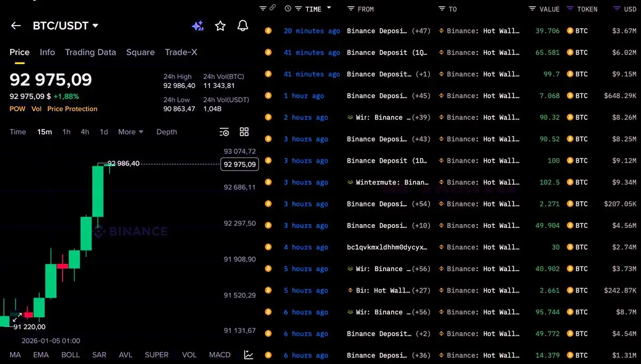Toggle the SUPER indicator
Image resolution: width=641 pixels, height=364 pixels.
tap(157, 354)
